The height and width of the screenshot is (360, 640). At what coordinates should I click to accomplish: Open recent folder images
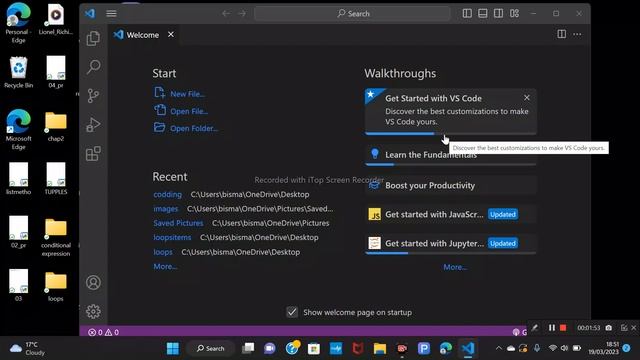click(x=166, y=209)
